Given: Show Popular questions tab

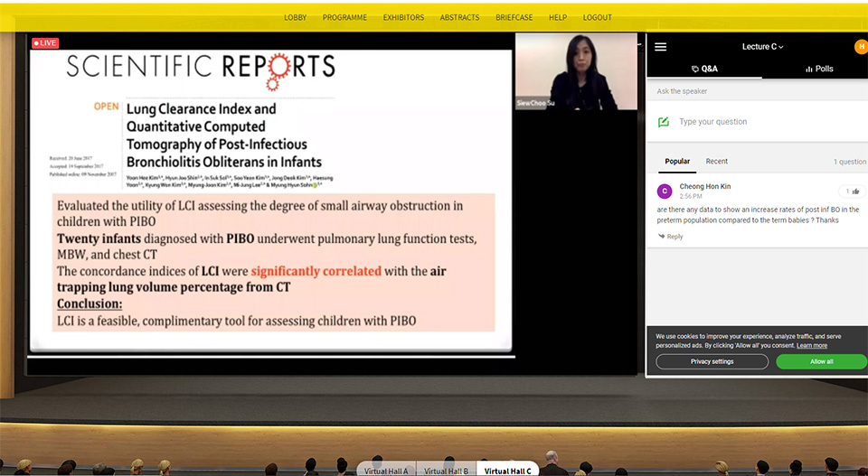Looking at the screenshot, I should point(677,162).
